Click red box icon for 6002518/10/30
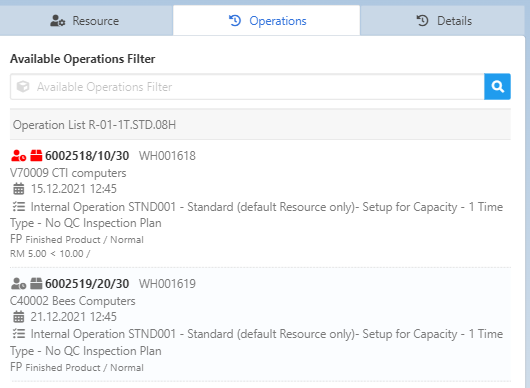Screen dimensions: 530x388 coord(36,155)
